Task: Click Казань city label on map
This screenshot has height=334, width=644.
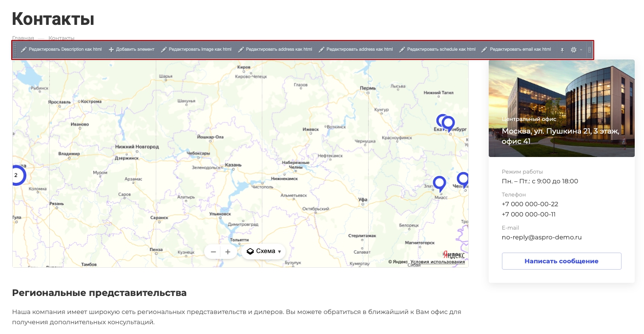Action: click(233, 165)
